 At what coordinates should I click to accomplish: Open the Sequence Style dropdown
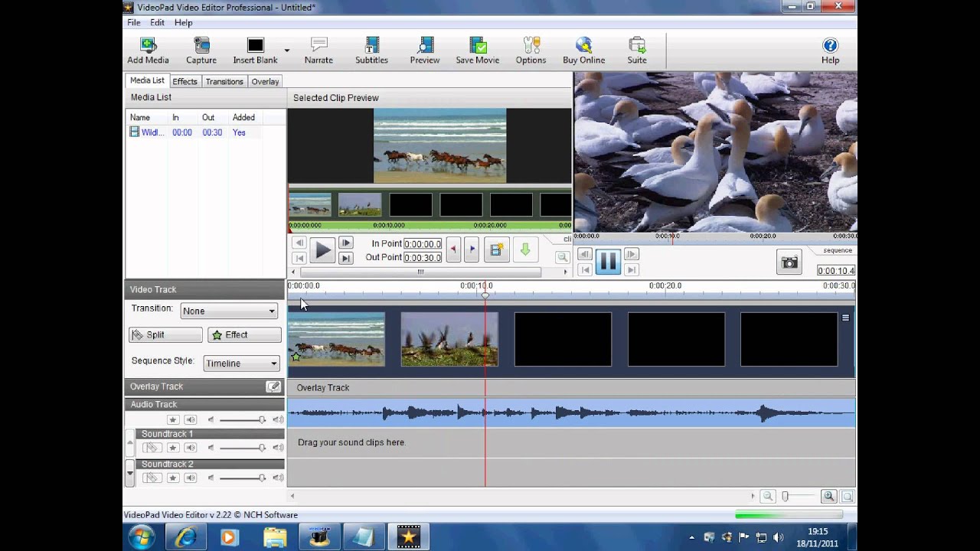[x=242, y=364]
